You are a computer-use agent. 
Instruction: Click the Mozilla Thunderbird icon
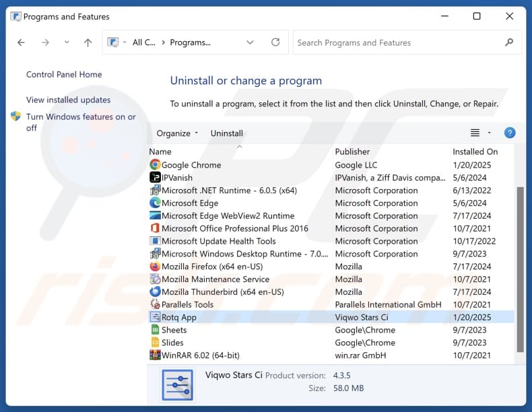click(155, 292)
